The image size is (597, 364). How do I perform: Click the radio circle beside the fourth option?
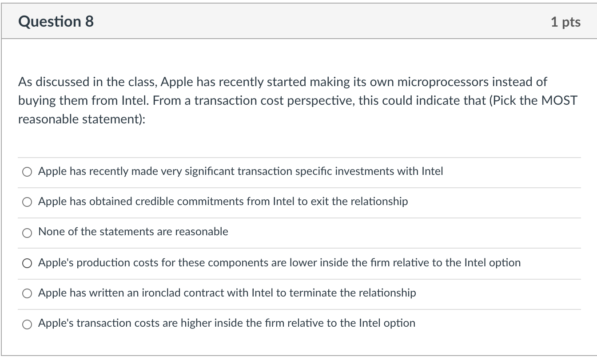[27, 262]
